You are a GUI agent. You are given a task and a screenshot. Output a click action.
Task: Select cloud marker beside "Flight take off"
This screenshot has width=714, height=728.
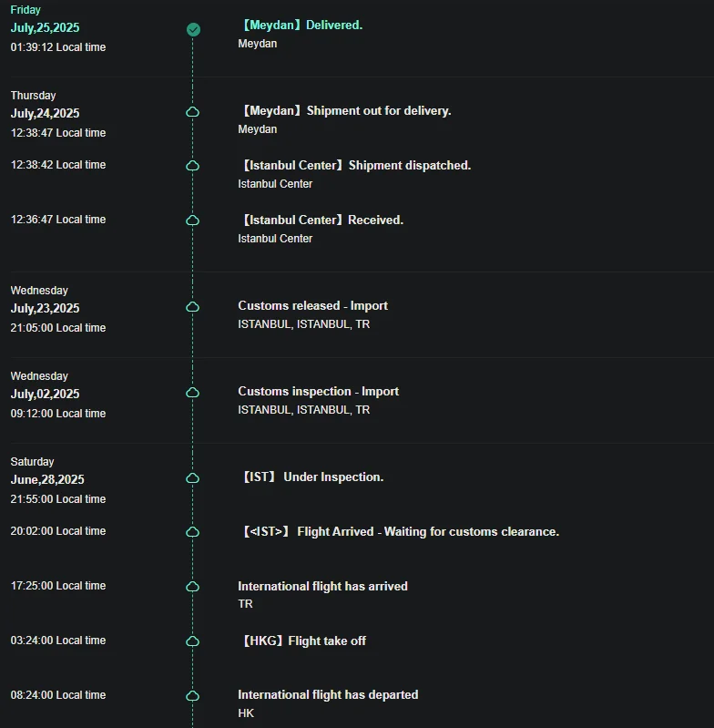[x=193, y=641]
